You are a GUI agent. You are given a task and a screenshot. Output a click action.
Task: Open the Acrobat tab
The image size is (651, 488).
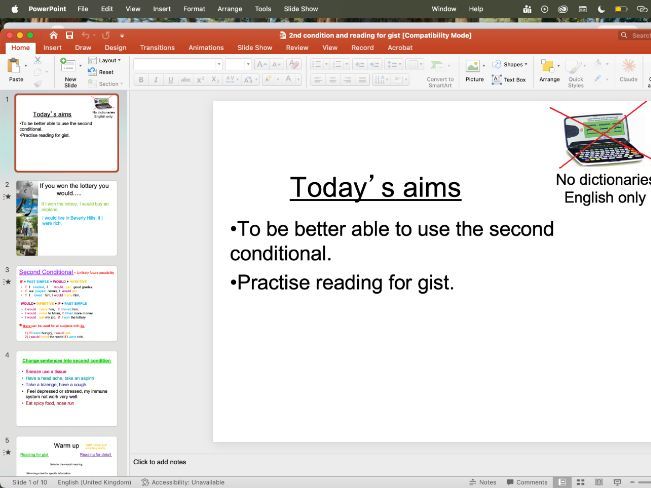click(400, 48)
